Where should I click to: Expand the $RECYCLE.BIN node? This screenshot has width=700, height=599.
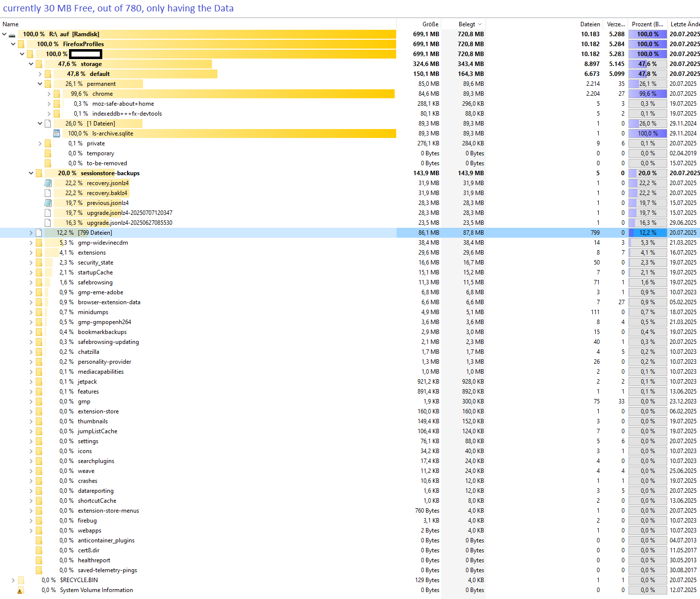(13, 580)
